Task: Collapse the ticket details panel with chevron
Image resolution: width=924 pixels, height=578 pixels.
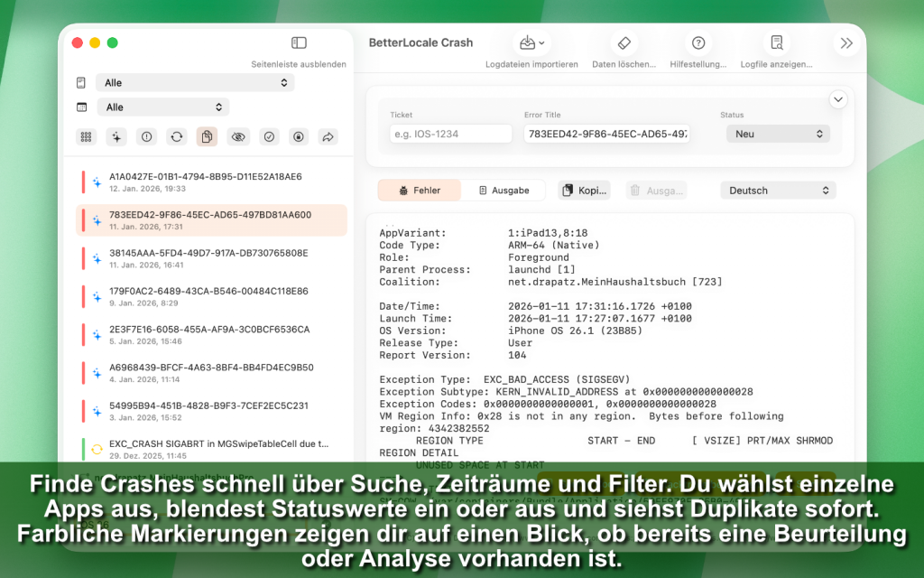Action: pos(838,99)
